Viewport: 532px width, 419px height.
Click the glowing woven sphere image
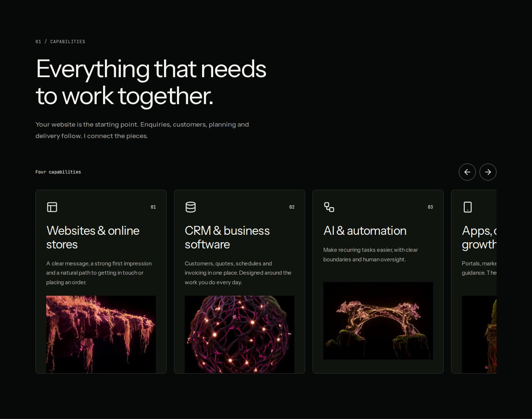(x=239, y=334)
